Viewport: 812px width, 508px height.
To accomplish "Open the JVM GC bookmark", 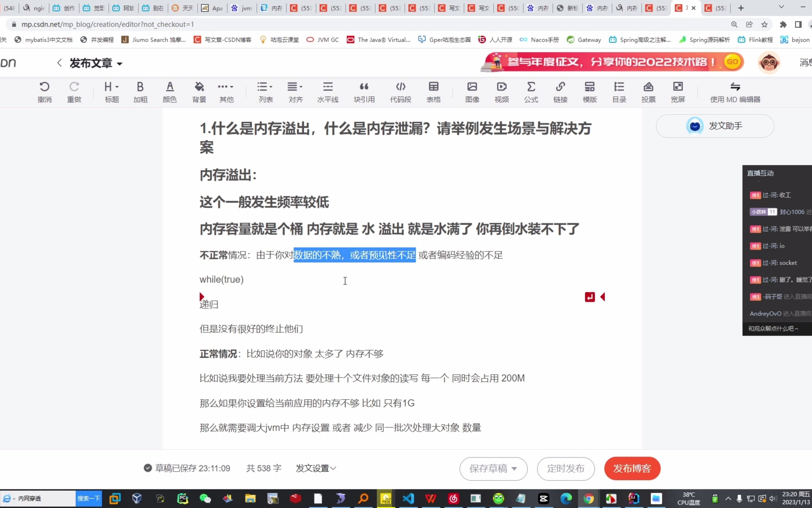I will tap(323, 40).
